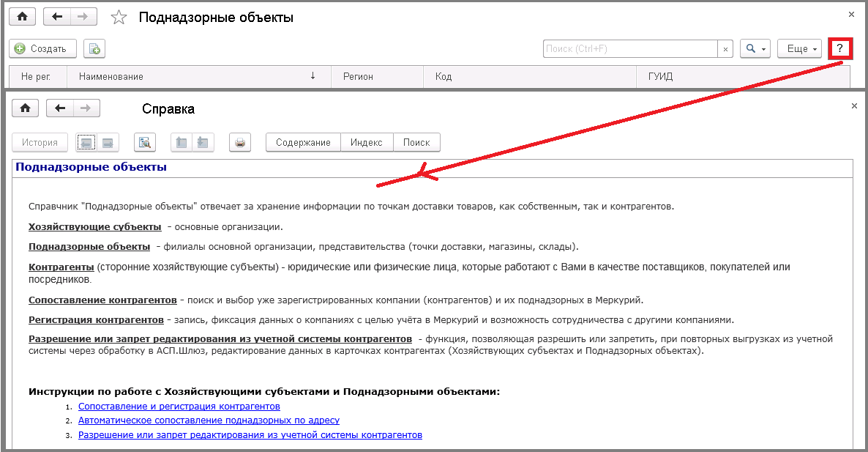Viewport: 868px width, 452px height.
Task: Open the magnifier search dropdown
Action: point(755,49)
